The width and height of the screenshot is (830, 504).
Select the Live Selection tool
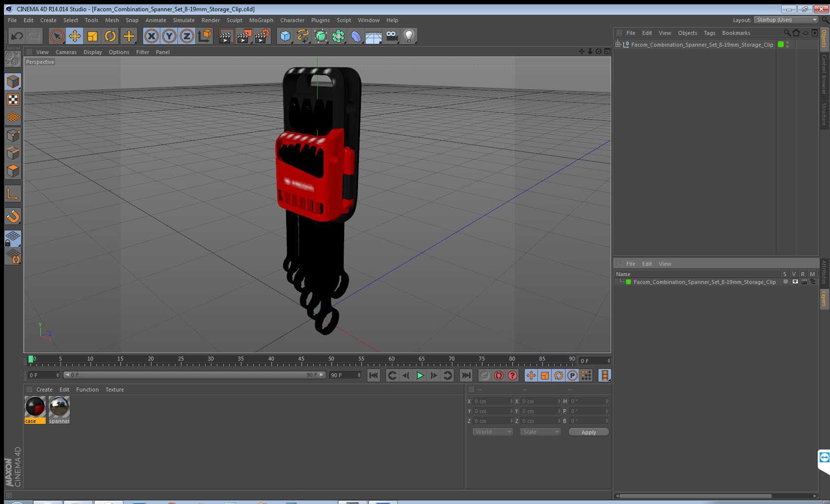pyautogui.click(x=57, y=36)
